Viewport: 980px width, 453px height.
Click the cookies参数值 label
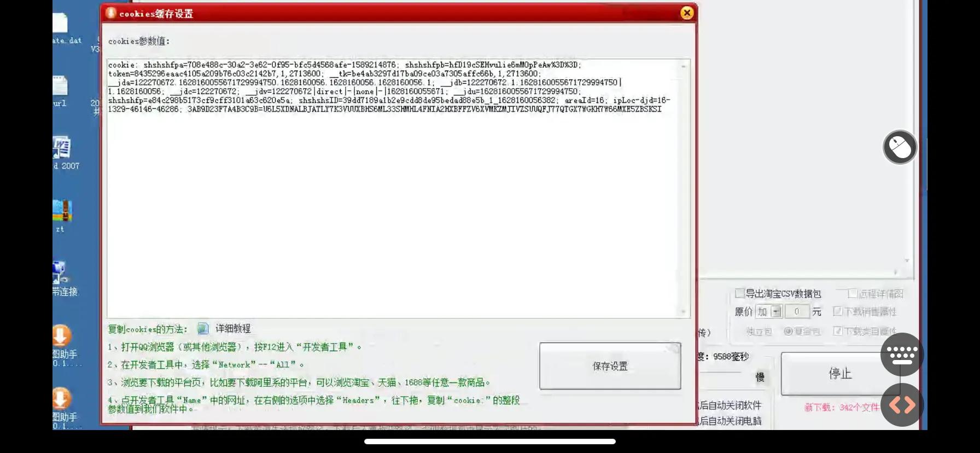coord(139,41)
